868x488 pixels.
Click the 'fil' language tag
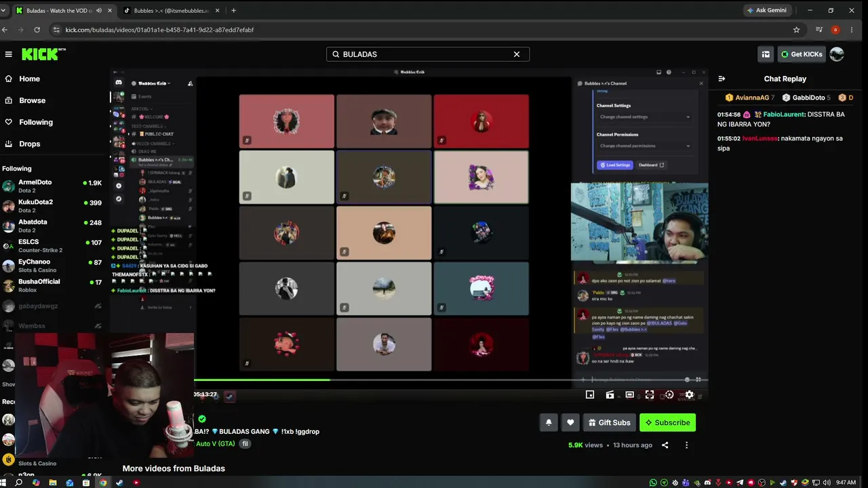(x=245, y=444)
